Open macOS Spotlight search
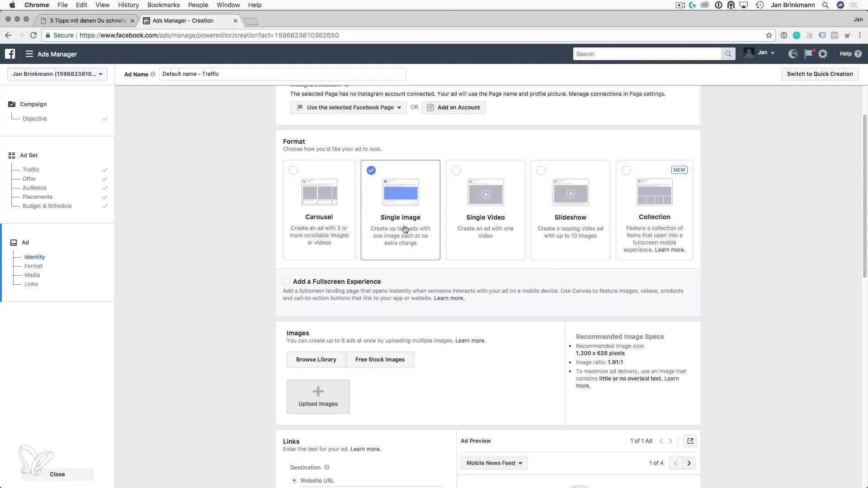Image resolution: width=868 pixels, height=488 pixels. click(826, 5)
